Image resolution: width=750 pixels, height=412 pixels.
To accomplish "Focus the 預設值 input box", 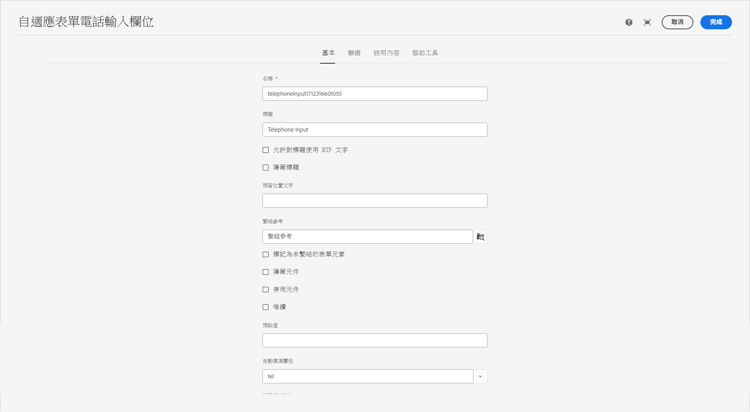I will coord(375,341).
